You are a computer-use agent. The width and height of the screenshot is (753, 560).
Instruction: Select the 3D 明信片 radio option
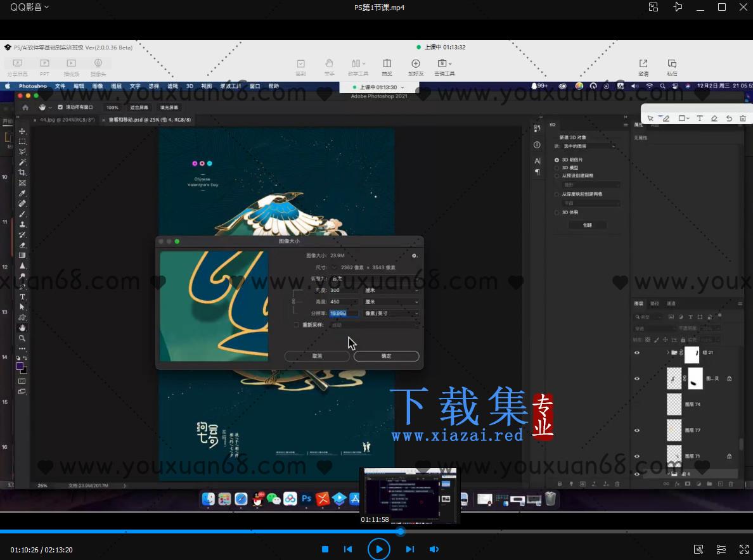click(557, 160)
